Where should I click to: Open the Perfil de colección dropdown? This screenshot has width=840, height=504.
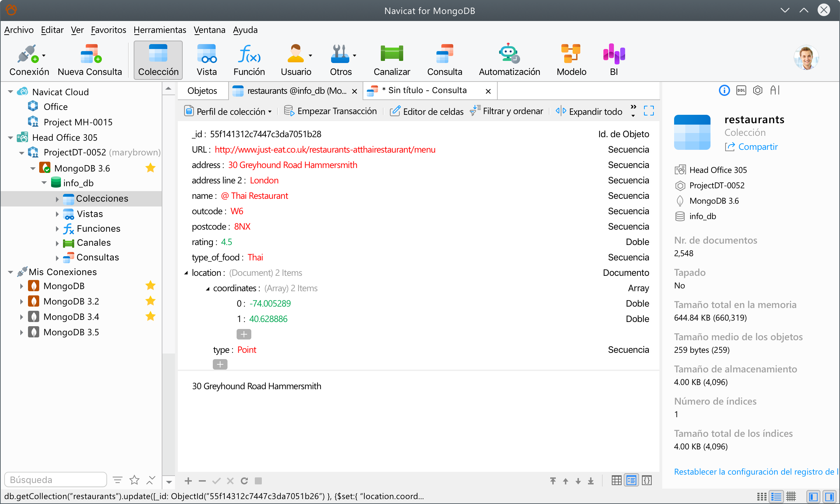click(228, 111)
